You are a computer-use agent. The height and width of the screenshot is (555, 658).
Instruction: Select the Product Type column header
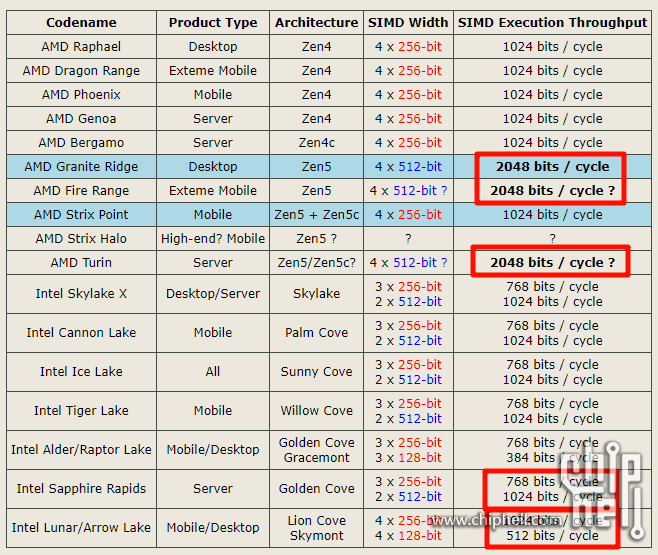point(213,23)
